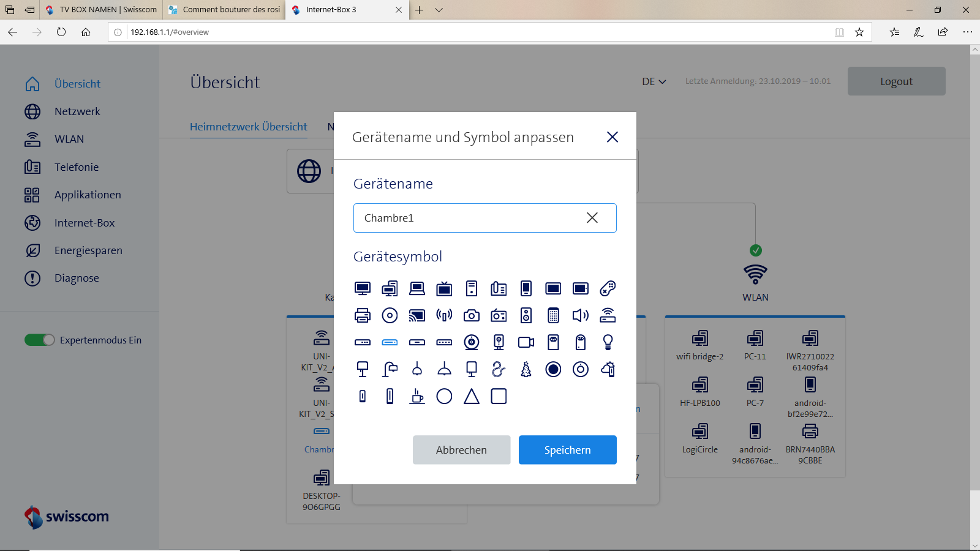980x551 pixels.
Task: Choose the triangle shape symbol
Action: pos(472,396)
